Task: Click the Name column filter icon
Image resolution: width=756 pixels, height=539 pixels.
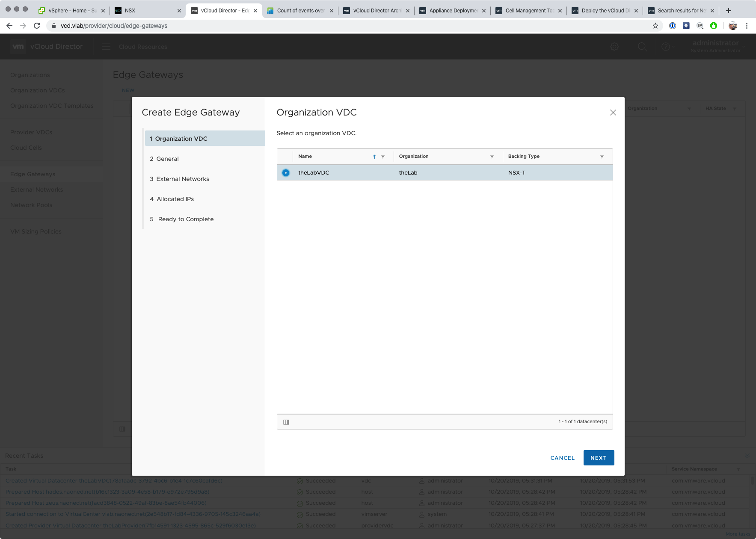Action: tap(383, 157)
